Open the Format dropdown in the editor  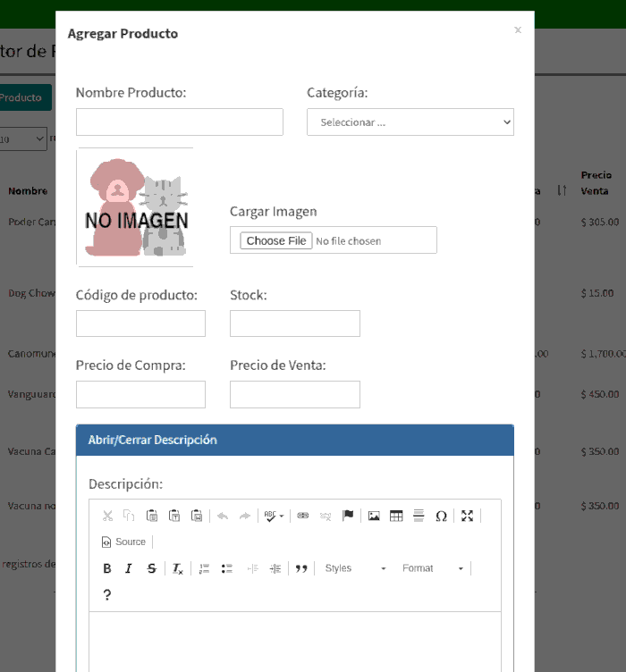click(x=433, y=568)
